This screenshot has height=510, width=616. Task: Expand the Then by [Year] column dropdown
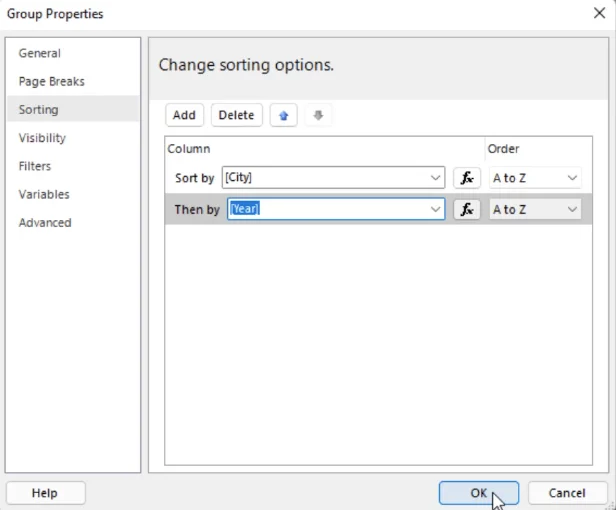435,209
